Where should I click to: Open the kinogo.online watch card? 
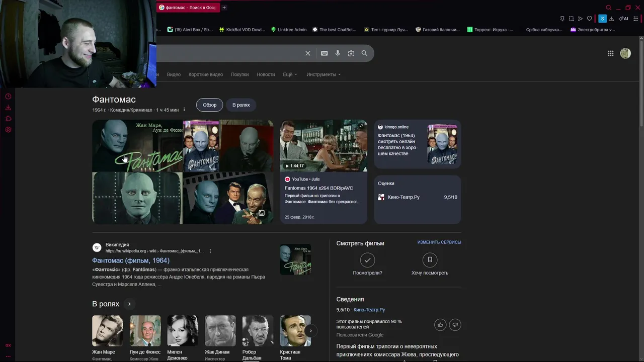click(x=418, y=144)
